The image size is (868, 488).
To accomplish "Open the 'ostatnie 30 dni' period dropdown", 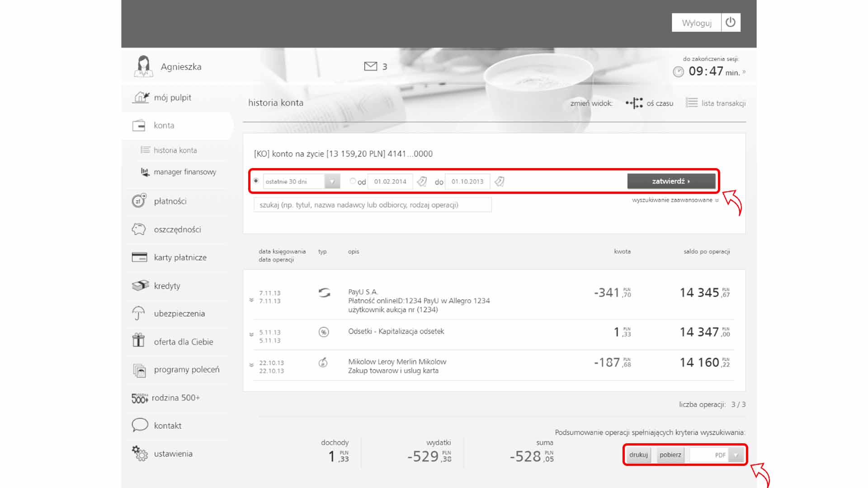I will [332, 182].
